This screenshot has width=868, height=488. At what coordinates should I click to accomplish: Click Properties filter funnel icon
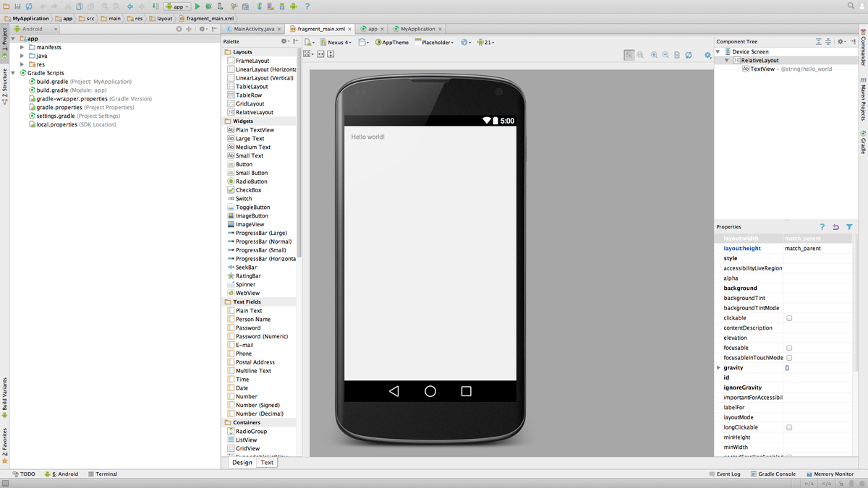849,227
